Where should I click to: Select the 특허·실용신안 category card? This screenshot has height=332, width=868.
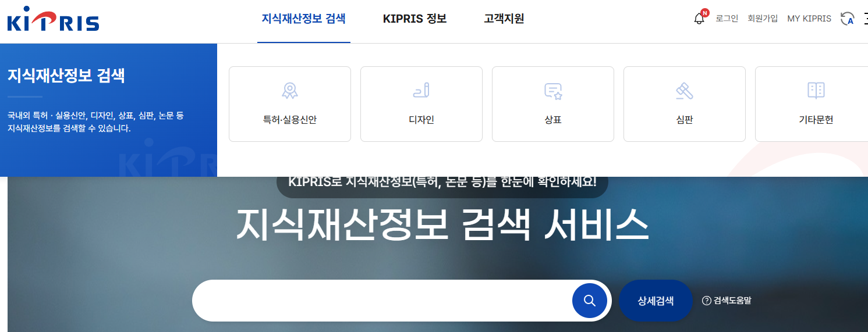pyautogui.click(x=290, y=104)
